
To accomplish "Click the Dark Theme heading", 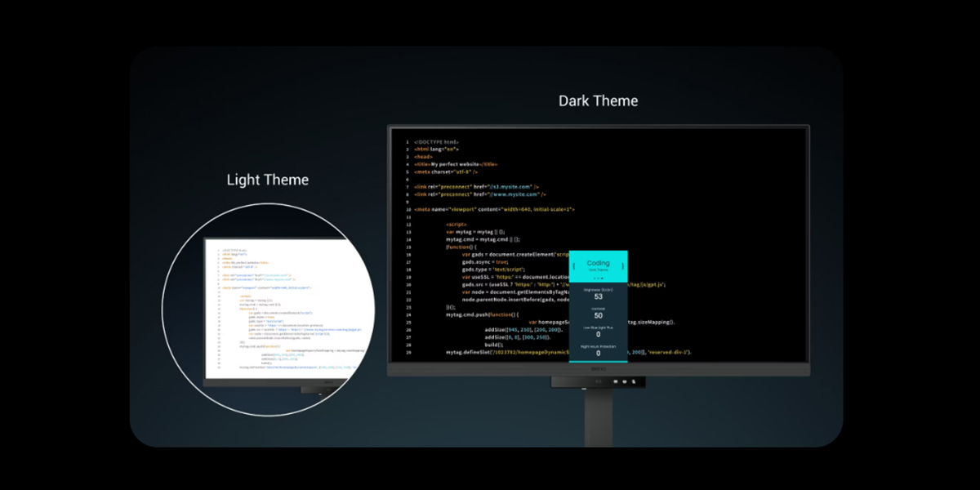I will point(598,100).
